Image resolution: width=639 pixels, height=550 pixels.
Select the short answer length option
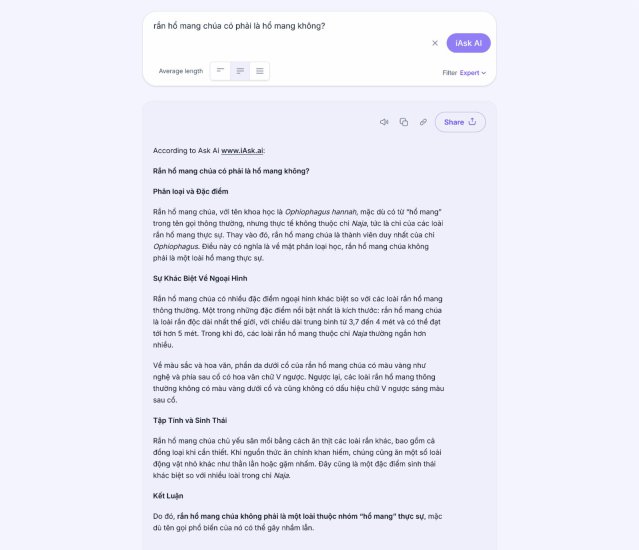pos(220,71)
